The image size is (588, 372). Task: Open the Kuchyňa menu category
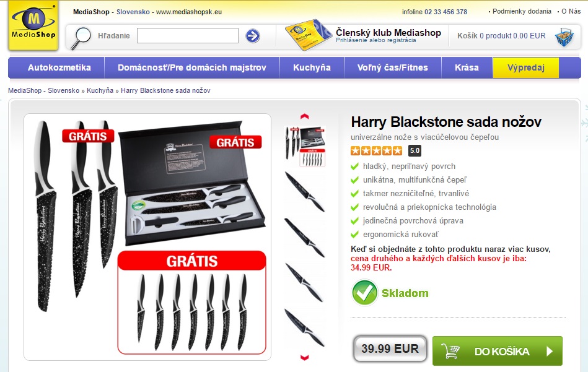pyautogui.click(x=312, y=68)
